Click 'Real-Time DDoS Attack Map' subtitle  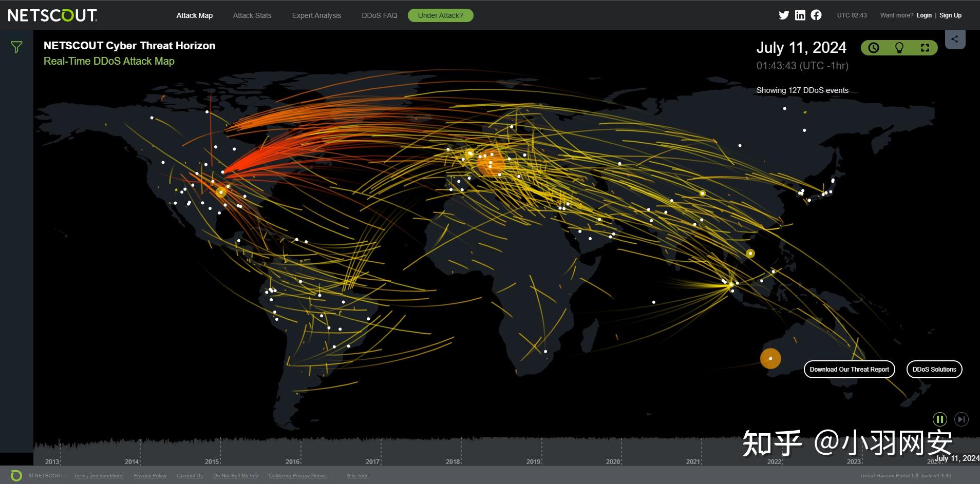coord(109,61)
